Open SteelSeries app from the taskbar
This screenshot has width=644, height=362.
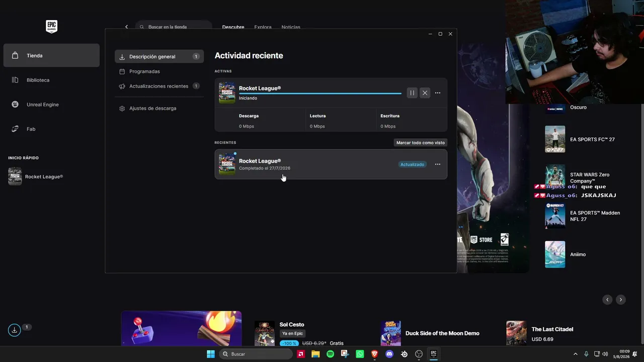[x=404, y=354]
